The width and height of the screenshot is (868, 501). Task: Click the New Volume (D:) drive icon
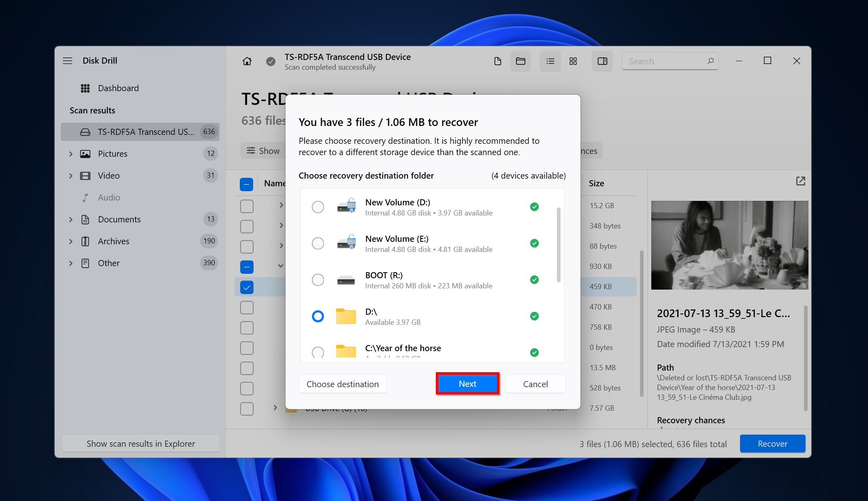coord(346,206)
